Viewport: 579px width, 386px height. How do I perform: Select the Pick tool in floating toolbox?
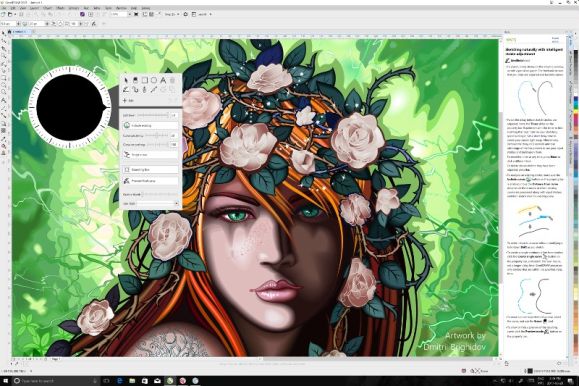pos(126,80)
